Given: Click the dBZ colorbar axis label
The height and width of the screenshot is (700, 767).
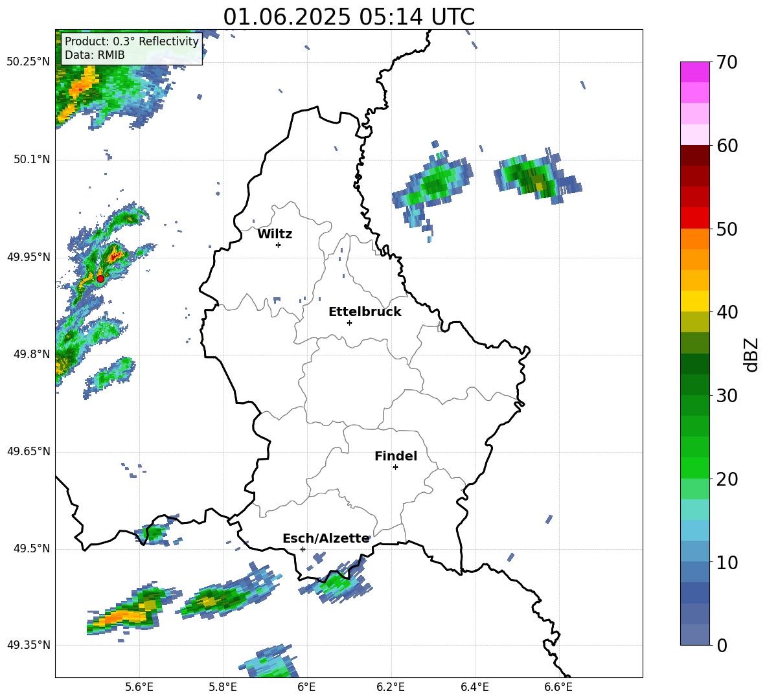Looking at the screenshot, I should 752,354.
